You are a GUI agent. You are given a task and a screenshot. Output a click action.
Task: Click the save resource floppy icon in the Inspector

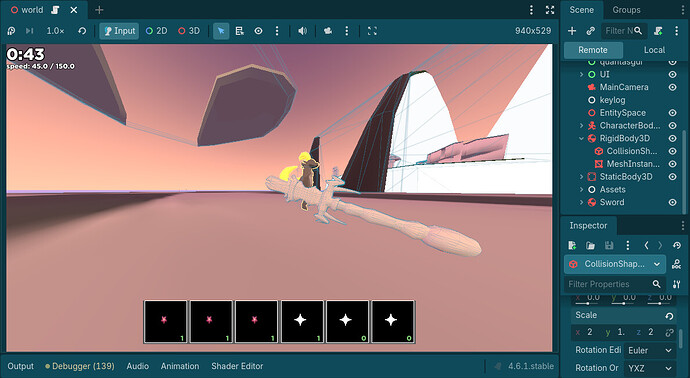609,245
